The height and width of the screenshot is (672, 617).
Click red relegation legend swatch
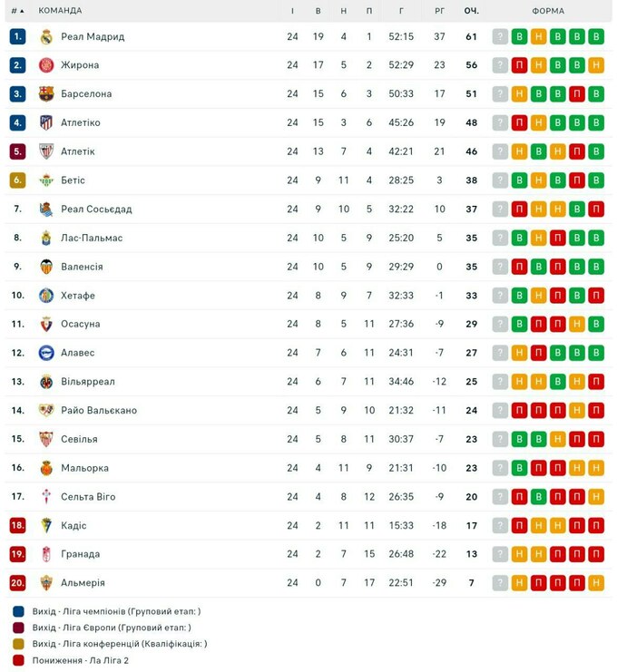pyautogui.click(x=19, y=660)
